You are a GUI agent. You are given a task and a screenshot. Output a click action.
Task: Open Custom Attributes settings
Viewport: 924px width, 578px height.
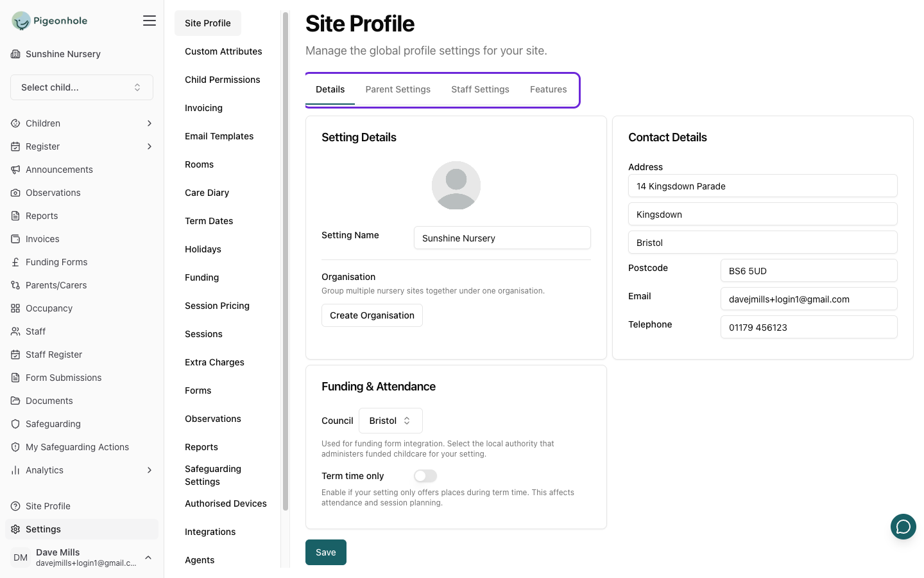point(223,51)
